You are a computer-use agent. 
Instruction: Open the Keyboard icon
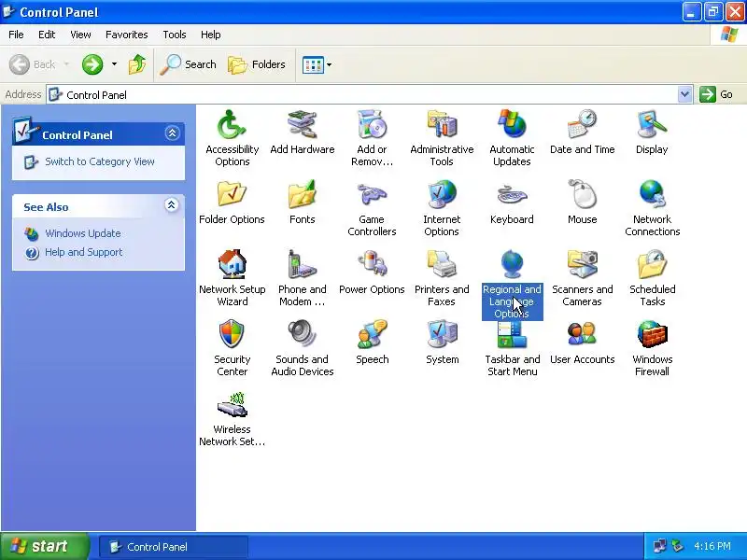[x=512, y=195]
